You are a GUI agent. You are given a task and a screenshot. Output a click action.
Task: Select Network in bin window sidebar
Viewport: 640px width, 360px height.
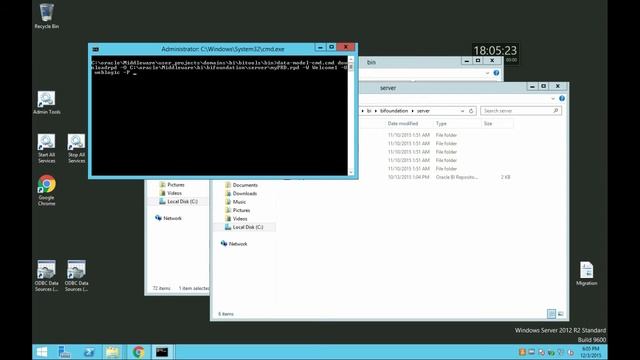pos(172,218)
